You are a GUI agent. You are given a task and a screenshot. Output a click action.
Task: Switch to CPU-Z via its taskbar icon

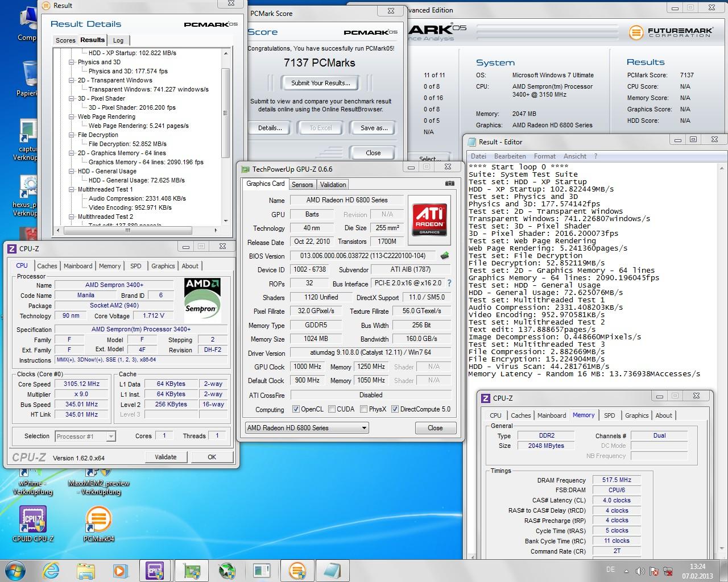pyautogui.click(x=155, y=571)
